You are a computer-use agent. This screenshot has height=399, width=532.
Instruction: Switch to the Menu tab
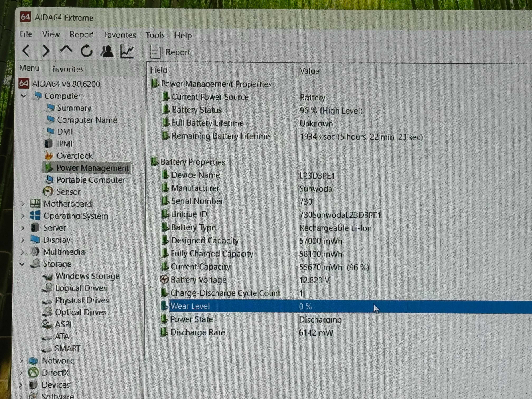(29, 68)
